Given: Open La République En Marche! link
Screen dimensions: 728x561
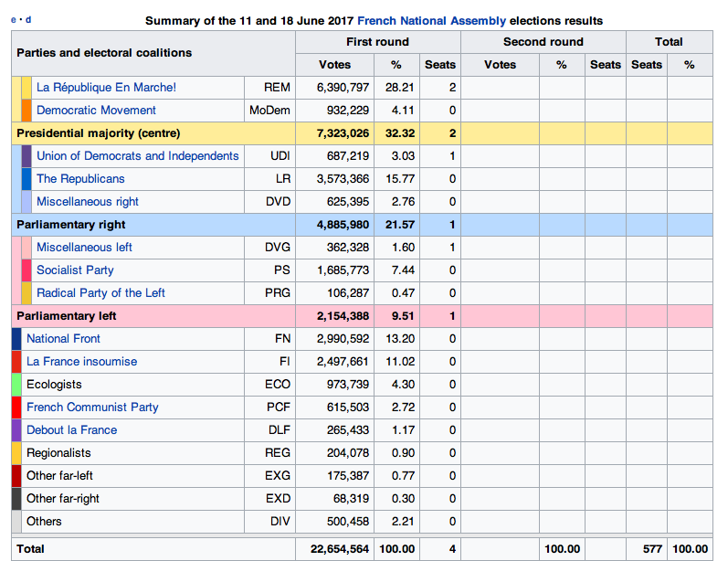Looking at the screenshot, I should (x=106, y=88).
